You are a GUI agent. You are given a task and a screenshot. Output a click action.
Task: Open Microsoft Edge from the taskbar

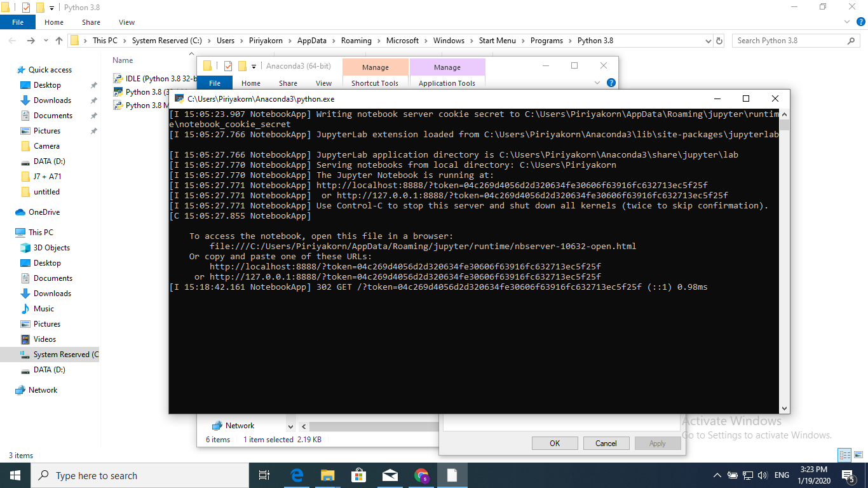(x=296, y=475)
